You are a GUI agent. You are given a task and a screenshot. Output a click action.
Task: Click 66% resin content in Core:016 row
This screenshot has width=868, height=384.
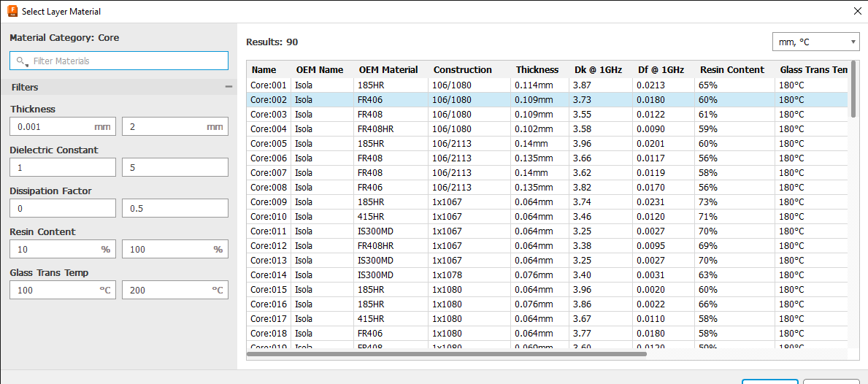(x=708, y=304)
